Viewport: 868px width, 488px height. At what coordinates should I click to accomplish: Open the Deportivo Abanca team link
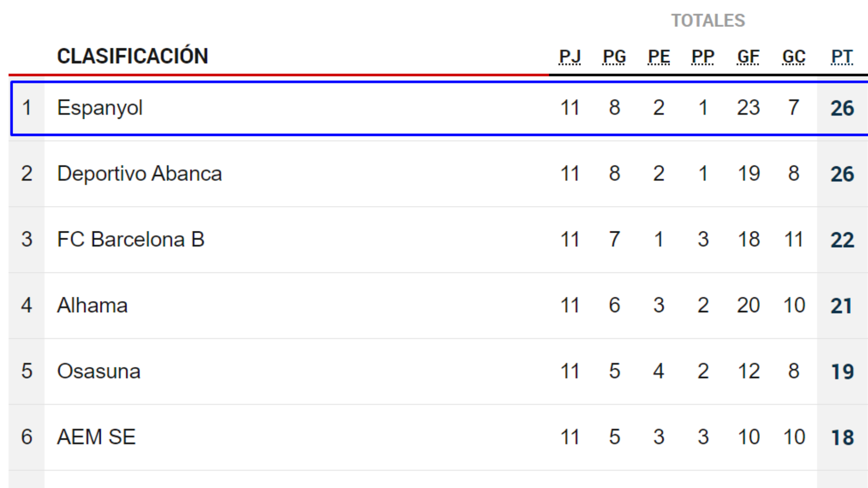tap(139, 173)
